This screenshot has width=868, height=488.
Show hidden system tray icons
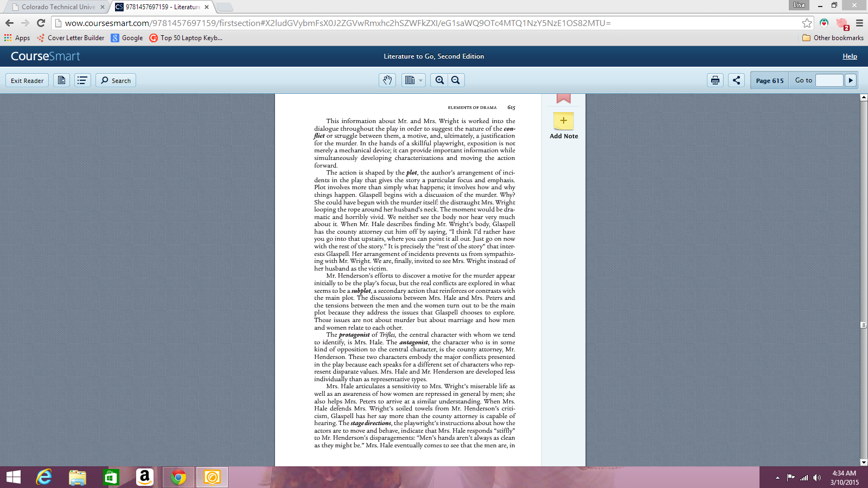point(777,478)
